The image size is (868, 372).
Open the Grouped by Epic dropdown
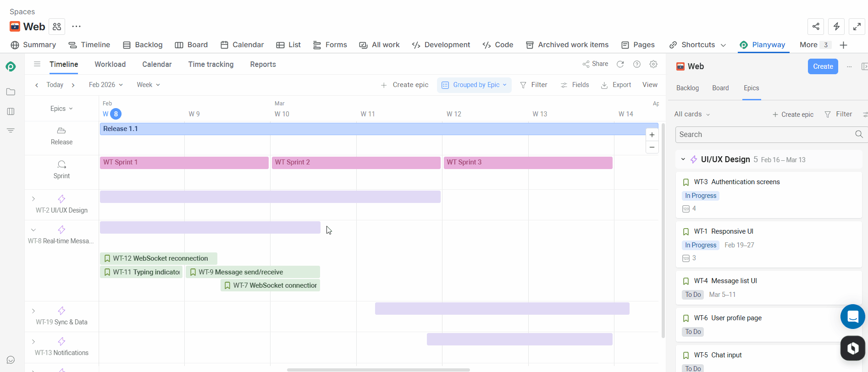click(x=474, y=85)
